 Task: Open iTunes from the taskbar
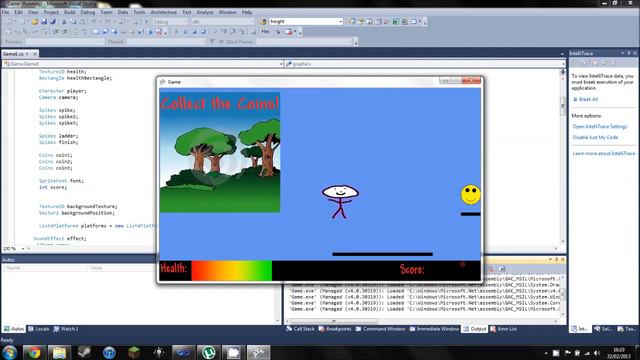(109, 352)
